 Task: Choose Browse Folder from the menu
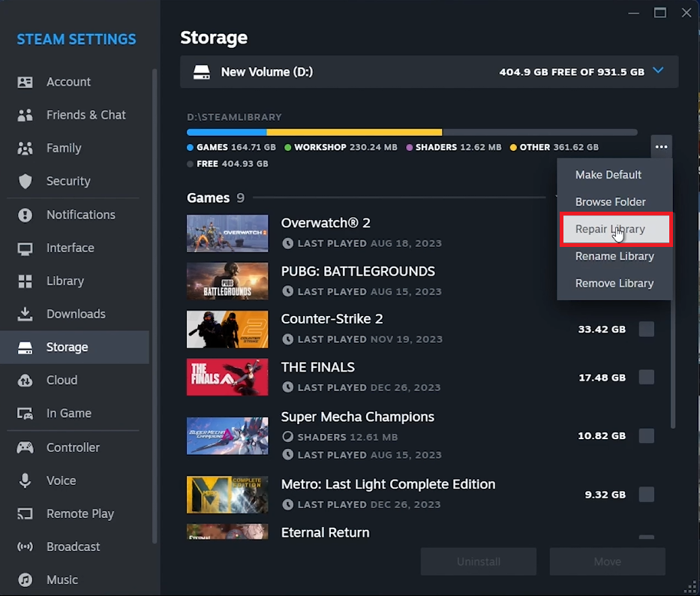click(x=614, y=202)
